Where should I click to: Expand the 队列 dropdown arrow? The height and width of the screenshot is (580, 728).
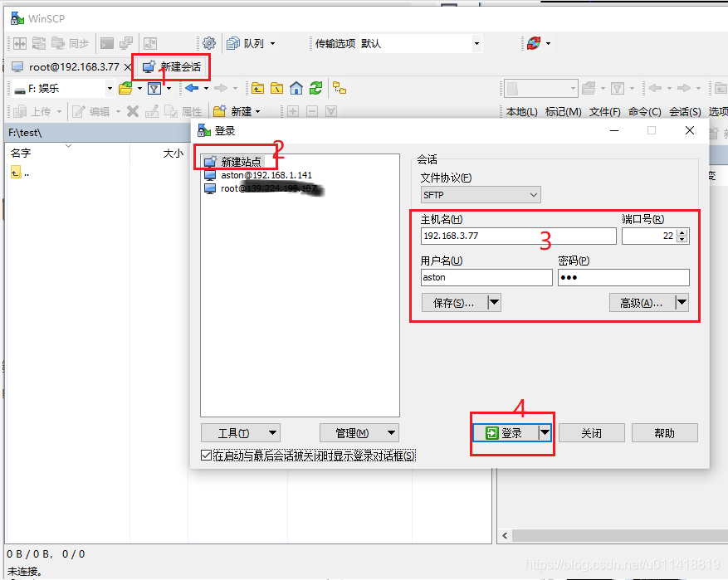(272, 44)
